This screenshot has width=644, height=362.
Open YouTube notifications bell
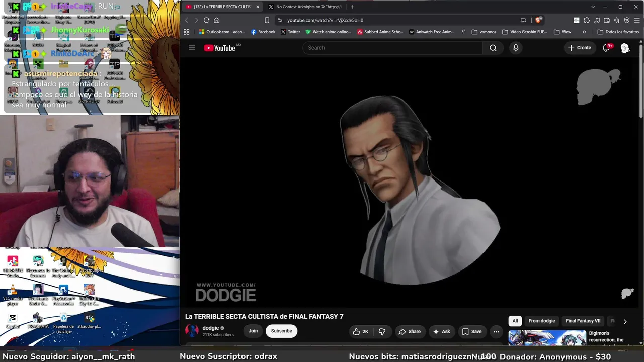coord(606,48)
